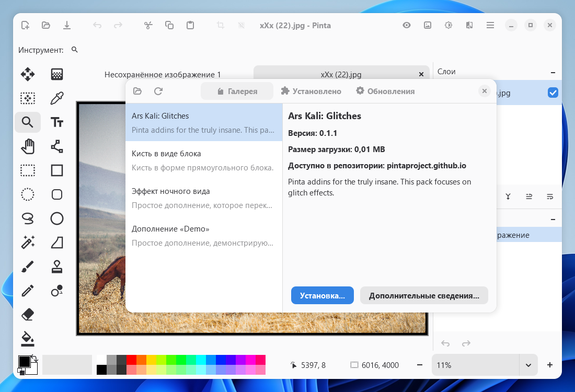The image size is (575, 392).
Task: Select the Freeform Shape tool
Action: (57, 243)
